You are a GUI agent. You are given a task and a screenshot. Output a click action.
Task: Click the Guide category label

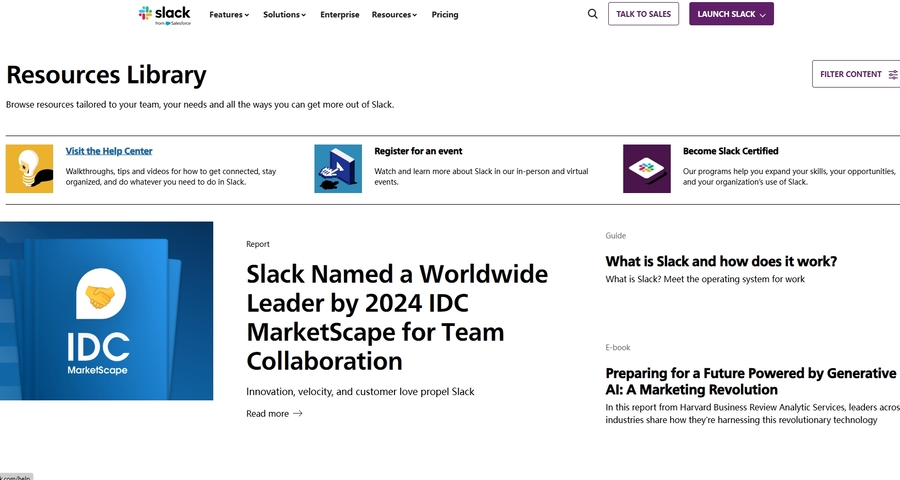coord(615,235)
